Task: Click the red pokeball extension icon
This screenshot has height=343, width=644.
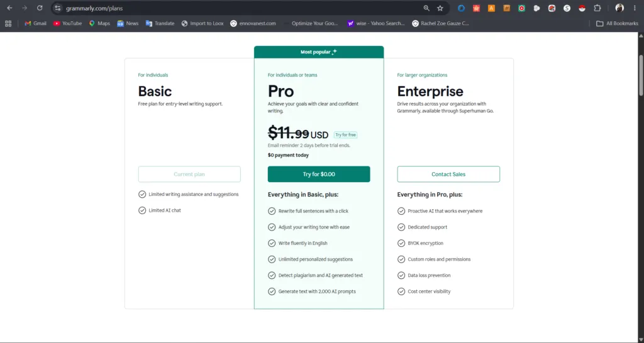Action: click(x=582, y=8)
